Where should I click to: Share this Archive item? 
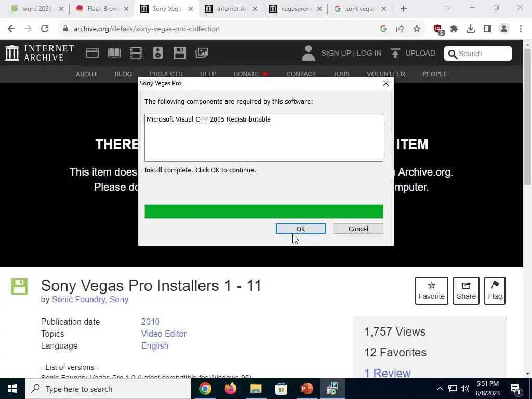click(x=466, y=291)
